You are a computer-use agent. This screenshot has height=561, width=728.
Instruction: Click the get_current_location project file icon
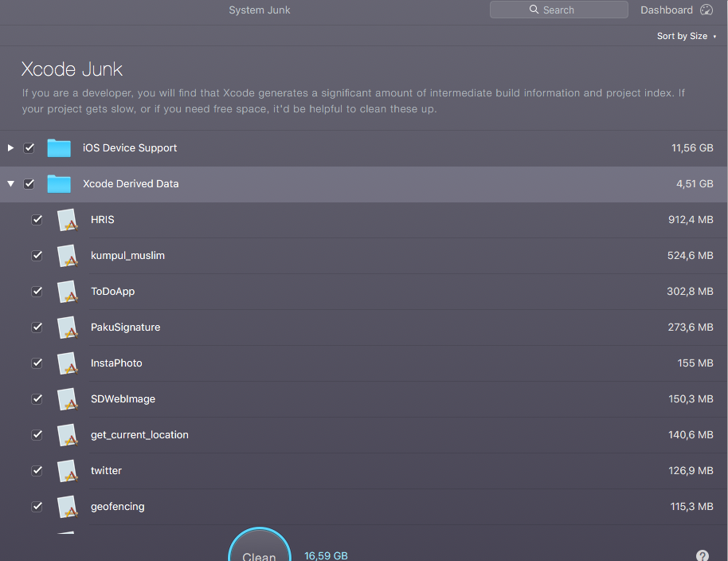pos(68,434)
